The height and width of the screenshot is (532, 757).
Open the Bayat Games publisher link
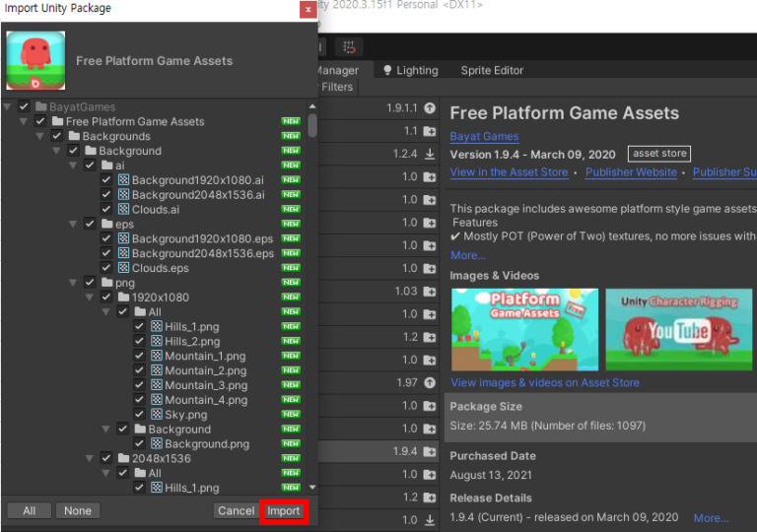[x=484, y=137]
